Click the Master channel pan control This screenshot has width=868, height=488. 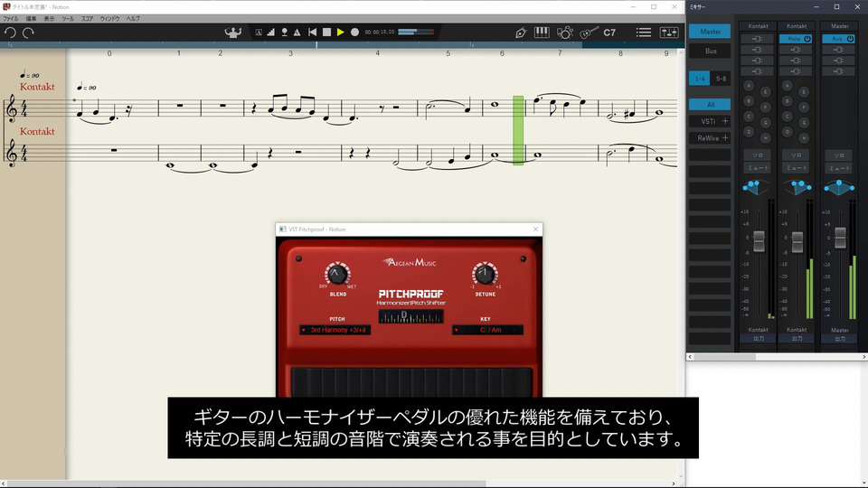839,188
